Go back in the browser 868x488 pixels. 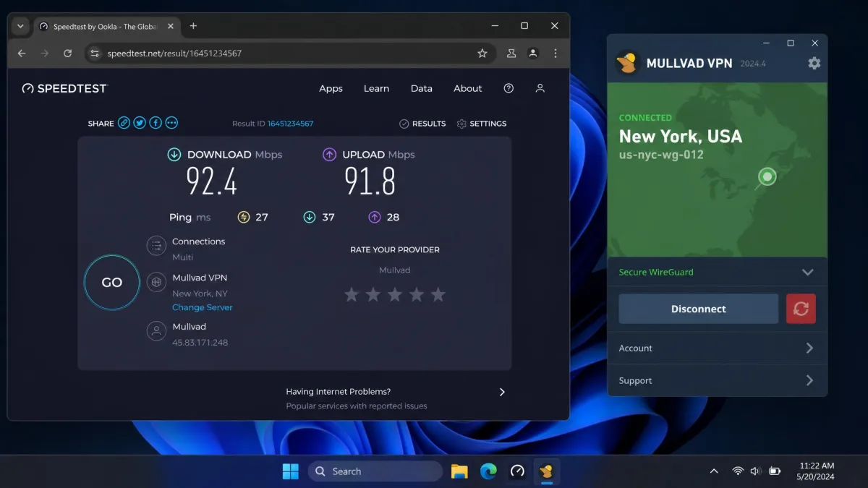pyautogui.click(x=22, y=53)
